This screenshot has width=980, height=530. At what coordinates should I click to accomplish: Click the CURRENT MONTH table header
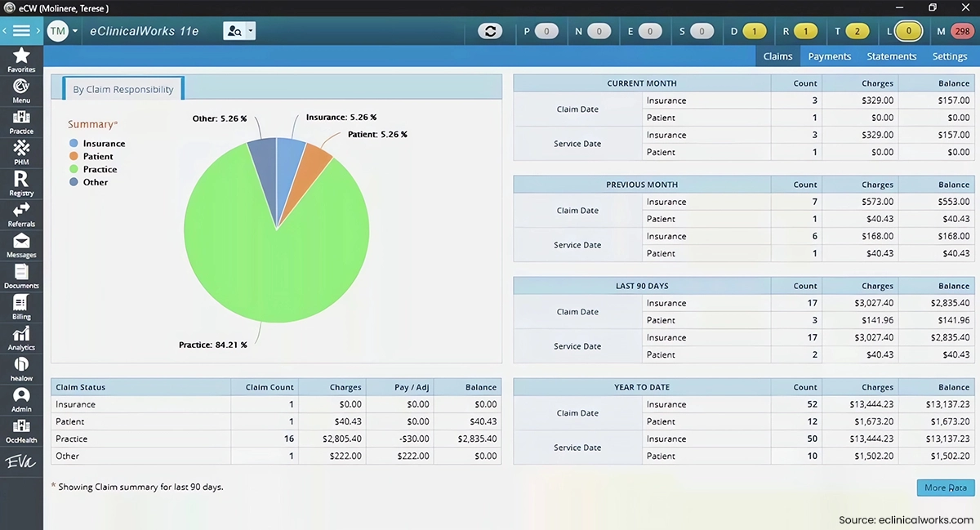[642, 83]
